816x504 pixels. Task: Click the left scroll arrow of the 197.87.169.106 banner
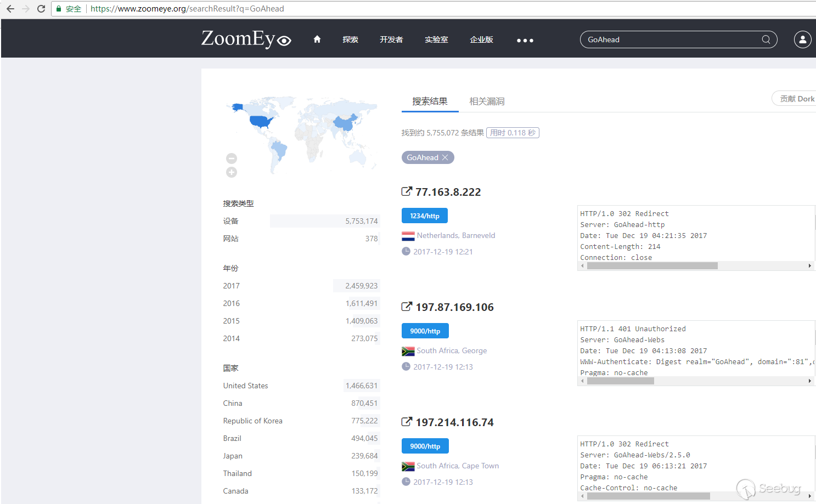tap(582, 381)
